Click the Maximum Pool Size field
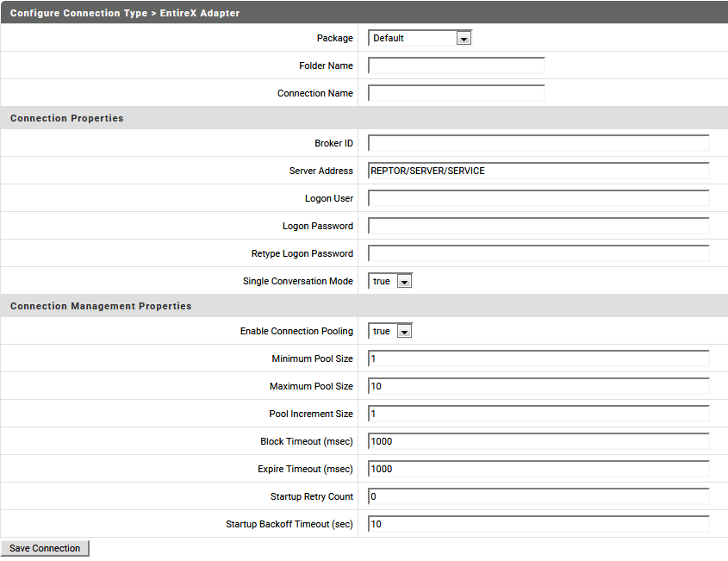The width and height of the screenshot is (728, 561). click(538, 385)
